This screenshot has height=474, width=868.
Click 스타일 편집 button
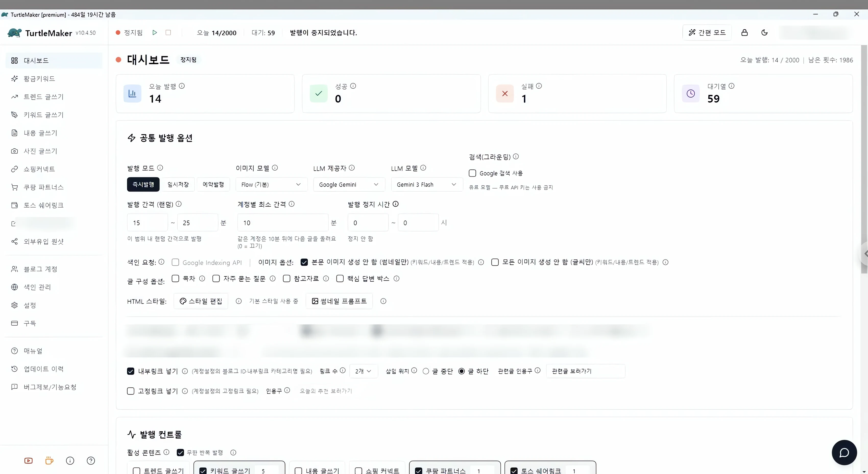[201, 301]
